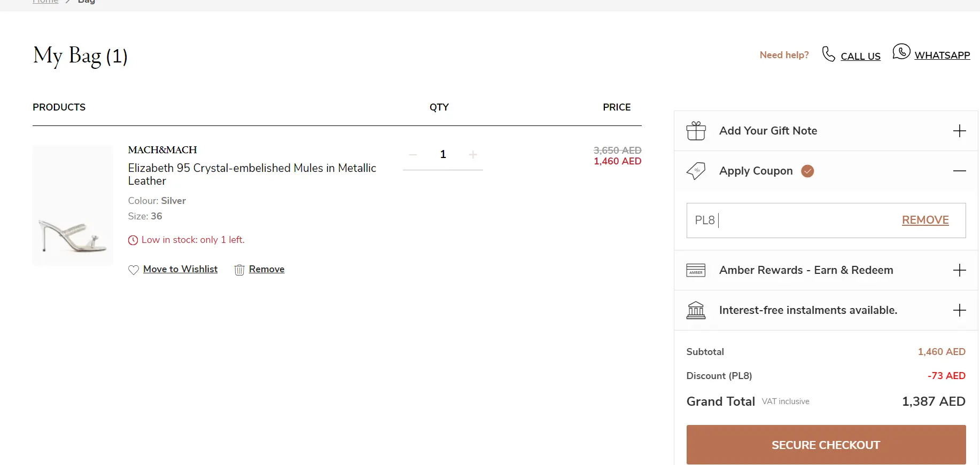Expand Add Your Gift Note section
Viewport: 980px width, 465px height.
pos(960,131)
